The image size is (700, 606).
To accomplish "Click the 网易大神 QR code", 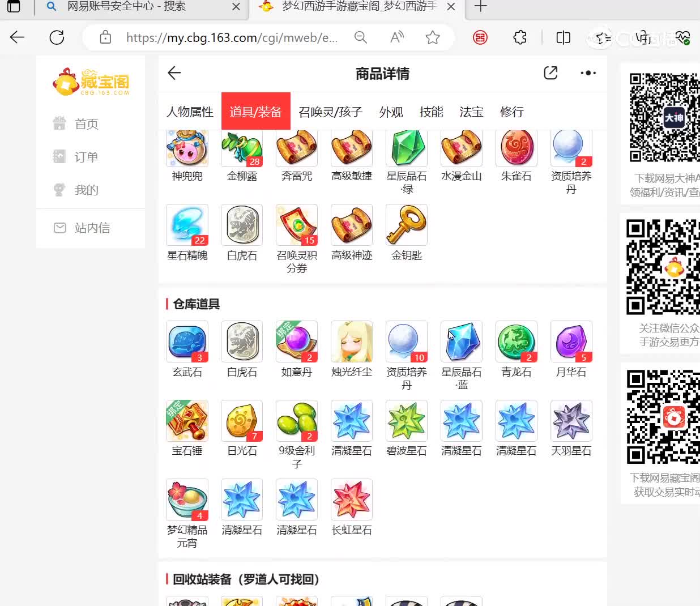I will pos(664,118).
